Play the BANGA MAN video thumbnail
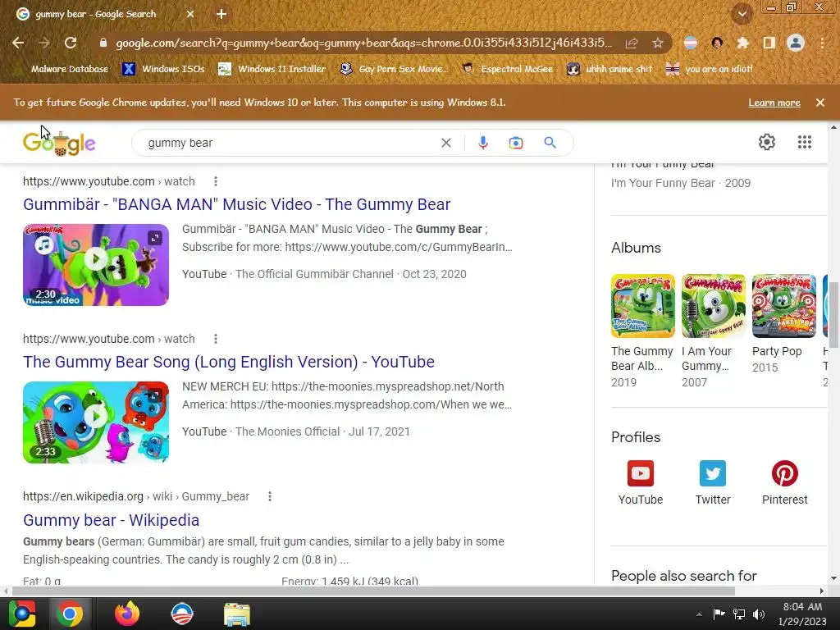 coord(96,260)
